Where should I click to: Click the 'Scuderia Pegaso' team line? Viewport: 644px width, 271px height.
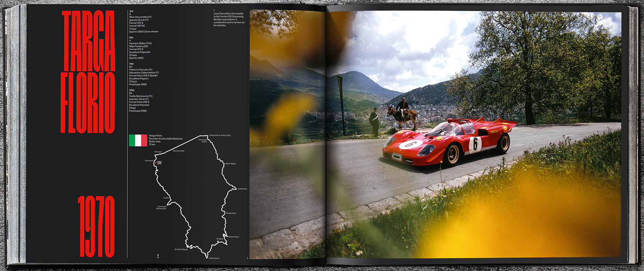tap(139, 79)
